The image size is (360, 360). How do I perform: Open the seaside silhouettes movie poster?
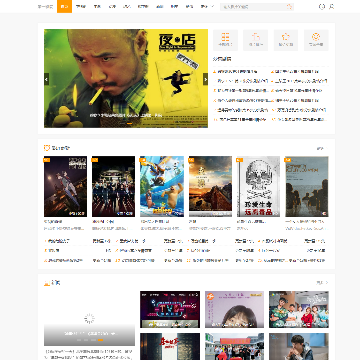click(307, 187)
